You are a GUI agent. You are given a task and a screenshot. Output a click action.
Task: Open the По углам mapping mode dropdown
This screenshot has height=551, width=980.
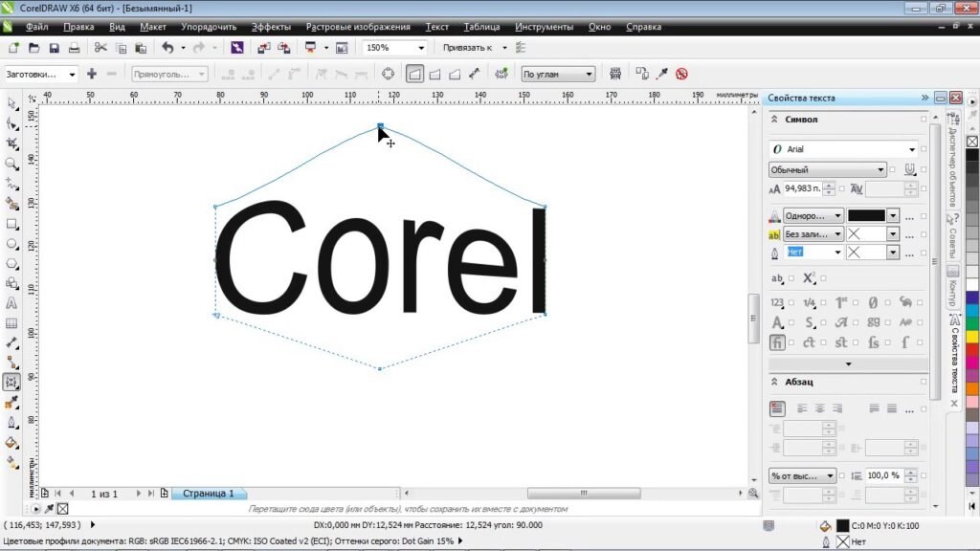pos(558,74)
